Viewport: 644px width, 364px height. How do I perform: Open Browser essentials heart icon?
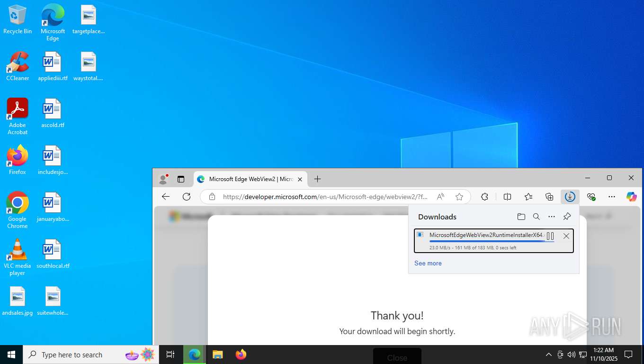click(591, 196)
